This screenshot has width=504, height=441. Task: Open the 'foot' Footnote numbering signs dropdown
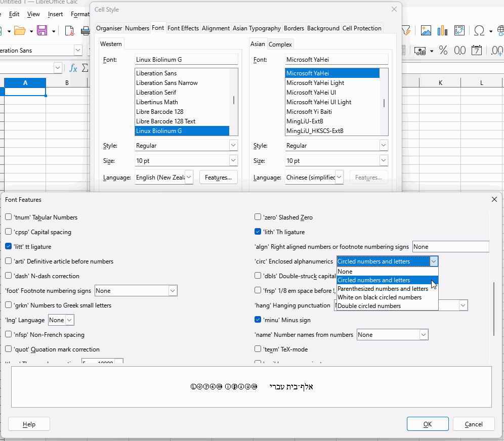click(173, 291)
